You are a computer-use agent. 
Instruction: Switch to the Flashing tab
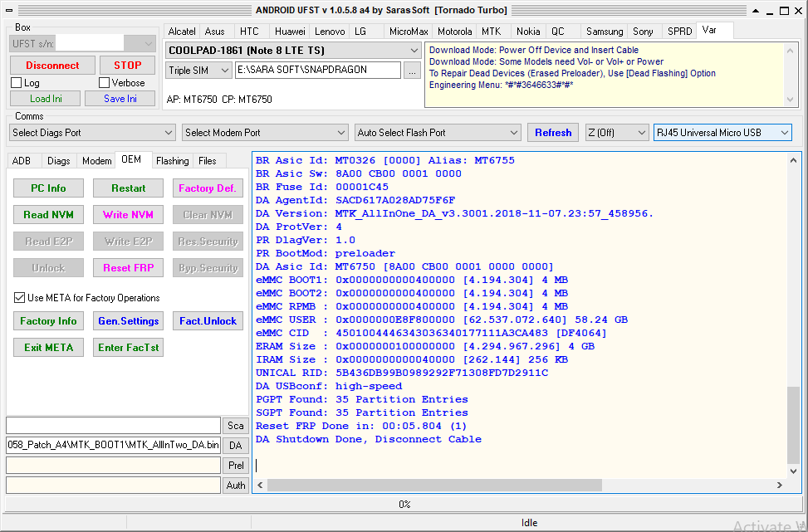(x=172, y=161)
